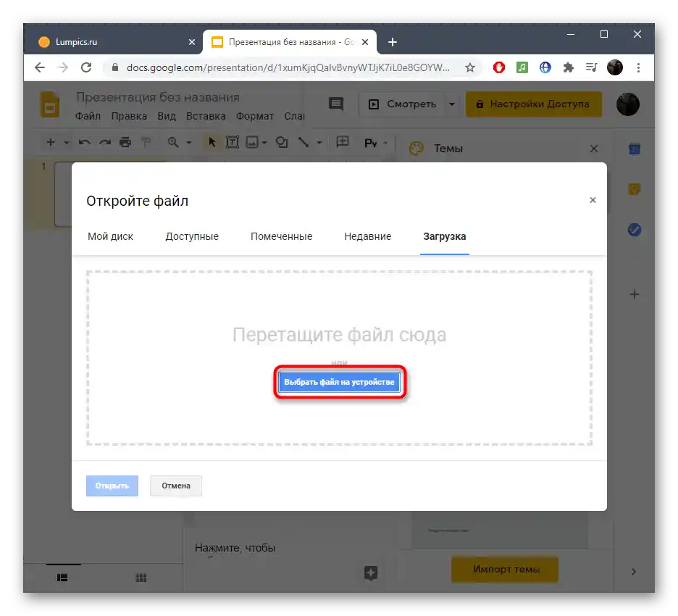678x616 pixels.
Task: Expand the zoom dropdown arrow
Action: 189,142
